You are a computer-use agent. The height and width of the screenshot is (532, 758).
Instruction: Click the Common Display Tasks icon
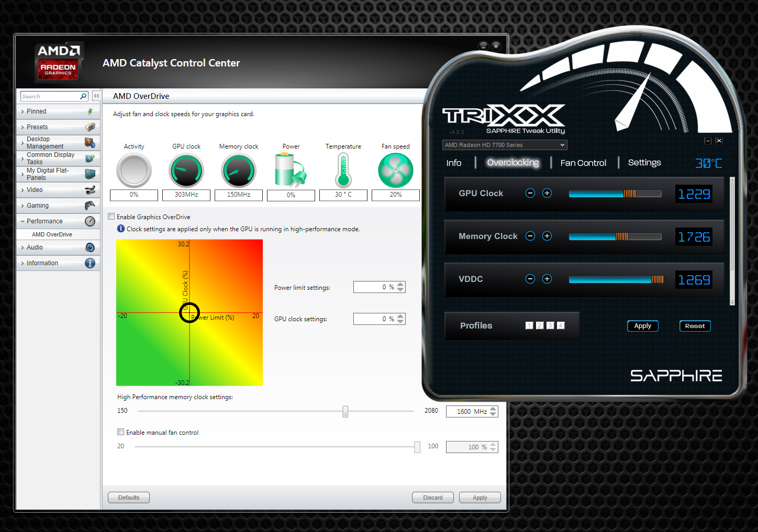pos(90,158)
